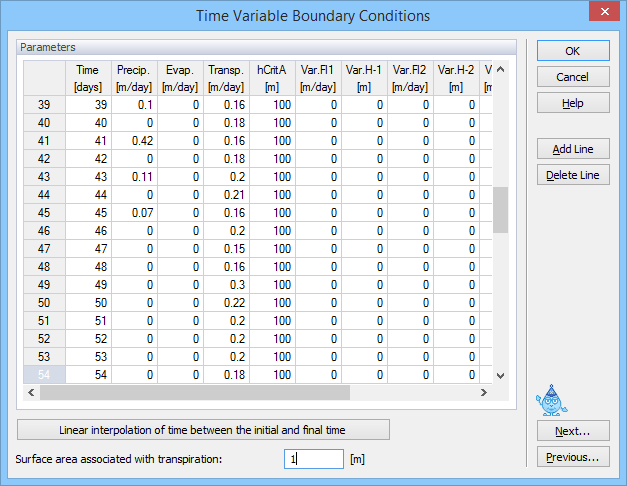Click the Var.Fl1 column header
The image size is (627, 486).
click(x=318, y=78)
